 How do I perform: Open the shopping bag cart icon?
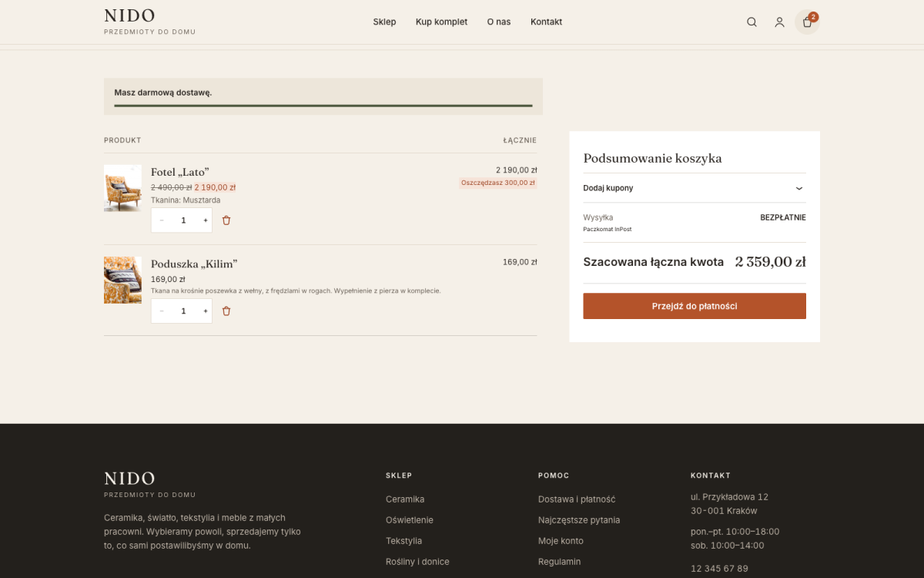click(807, 22)
